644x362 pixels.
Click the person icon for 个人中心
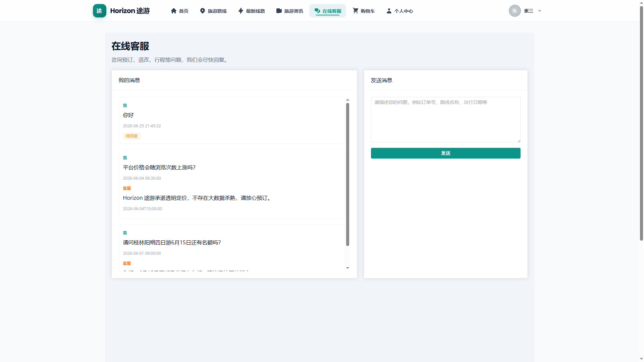(389, 11)
